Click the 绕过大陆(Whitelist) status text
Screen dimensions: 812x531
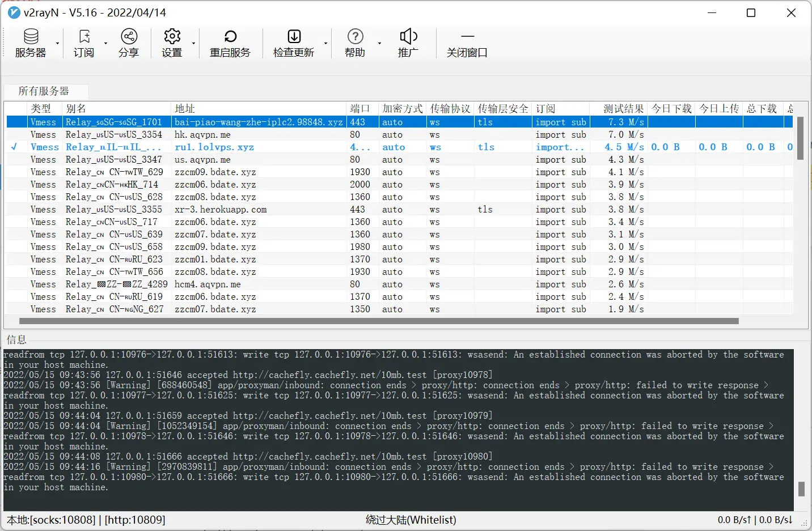tap(411, 520)
